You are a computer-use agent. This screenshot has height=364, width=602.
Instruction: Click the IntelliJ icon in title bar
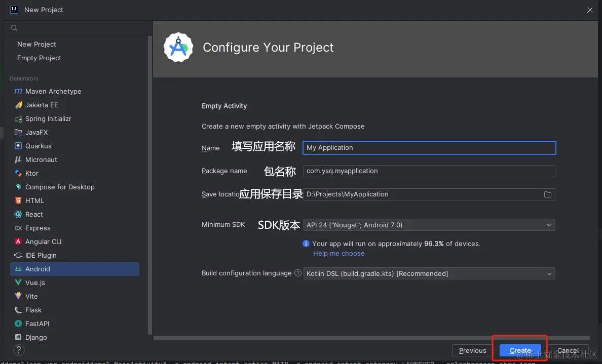14,10
